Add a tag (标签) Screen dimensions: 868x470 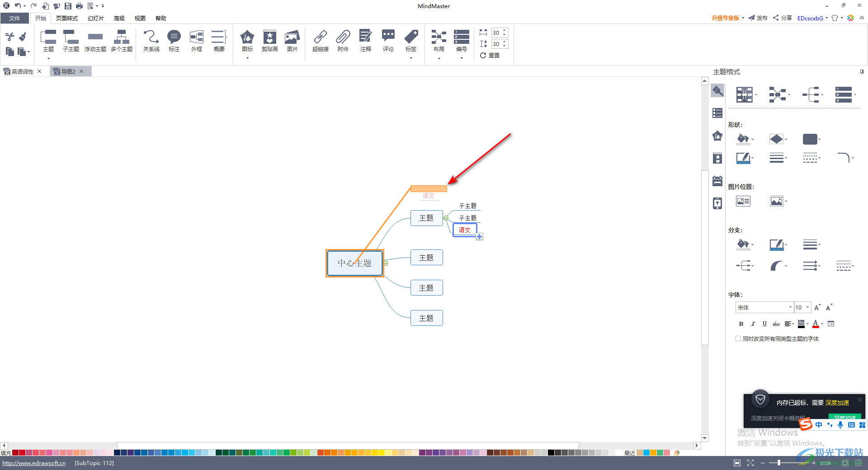tap(411, 41)
